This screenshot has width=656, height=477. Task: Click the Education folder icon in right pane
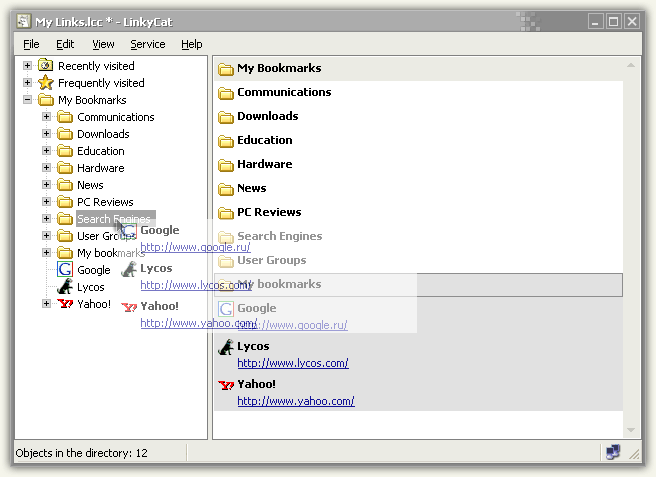tap(226, 141)
